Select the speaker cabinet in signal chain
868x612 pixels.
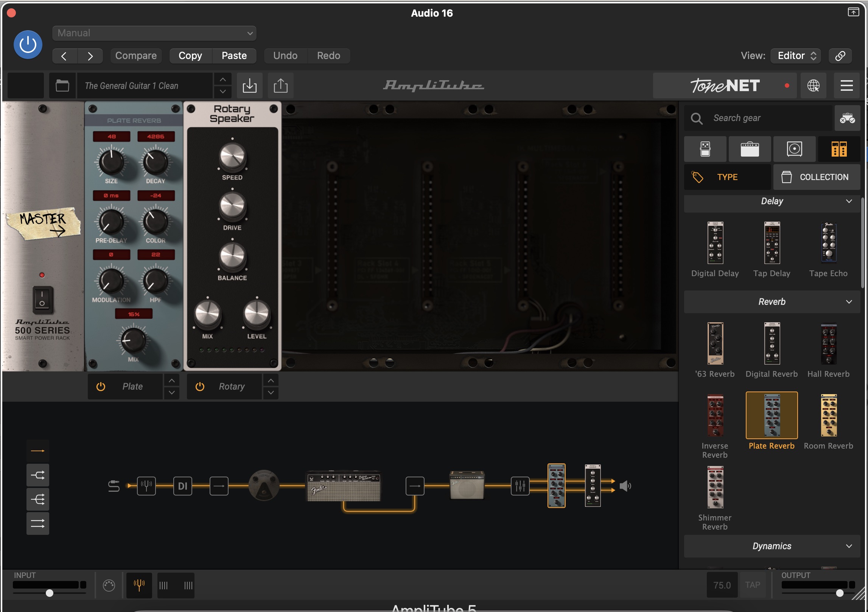point(467,486)
